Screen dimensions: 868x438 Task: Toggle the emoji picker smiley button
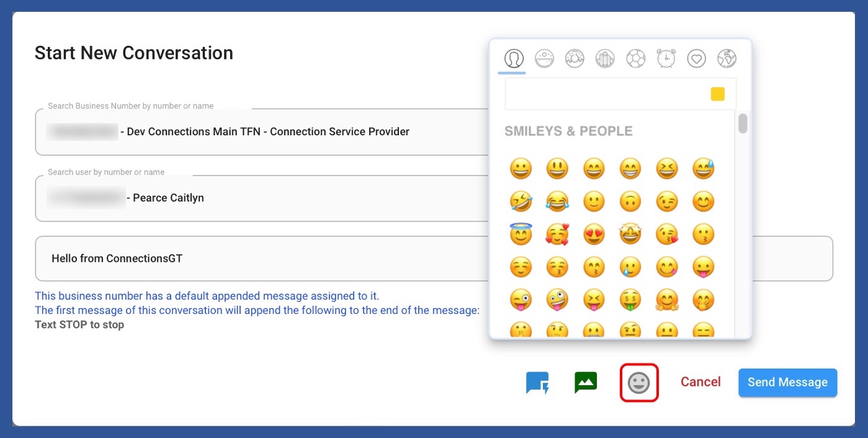(638, 383)
